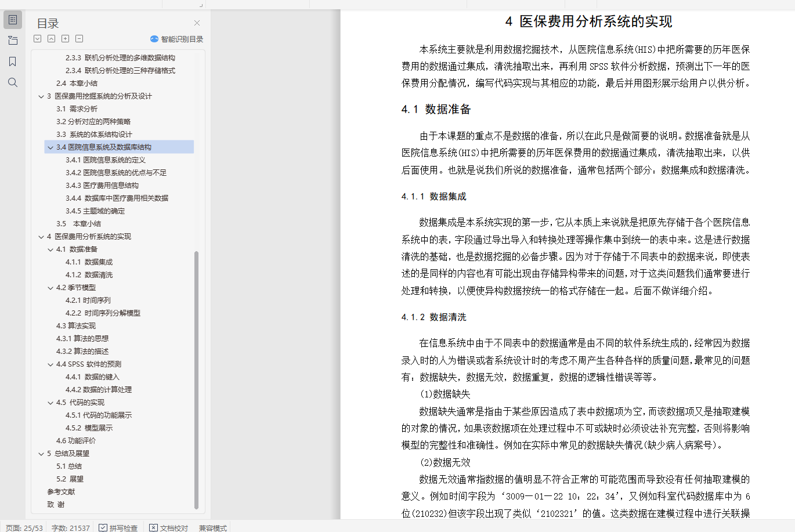This screenshot has height=532, width=795.
Task: Go to 4.2.2 时间序列分解模型
Action: (x=103, y=313)
